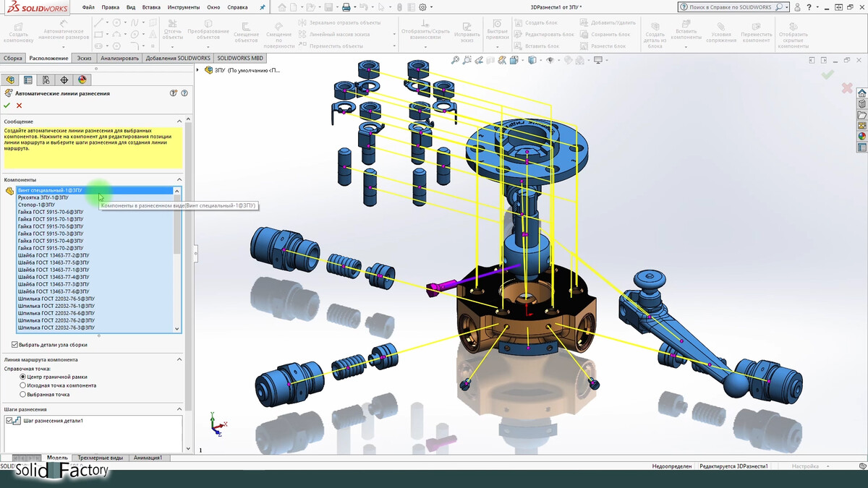
Task: Click 'Условия сопряжения' ribbon button
Action: pos(721,30)
